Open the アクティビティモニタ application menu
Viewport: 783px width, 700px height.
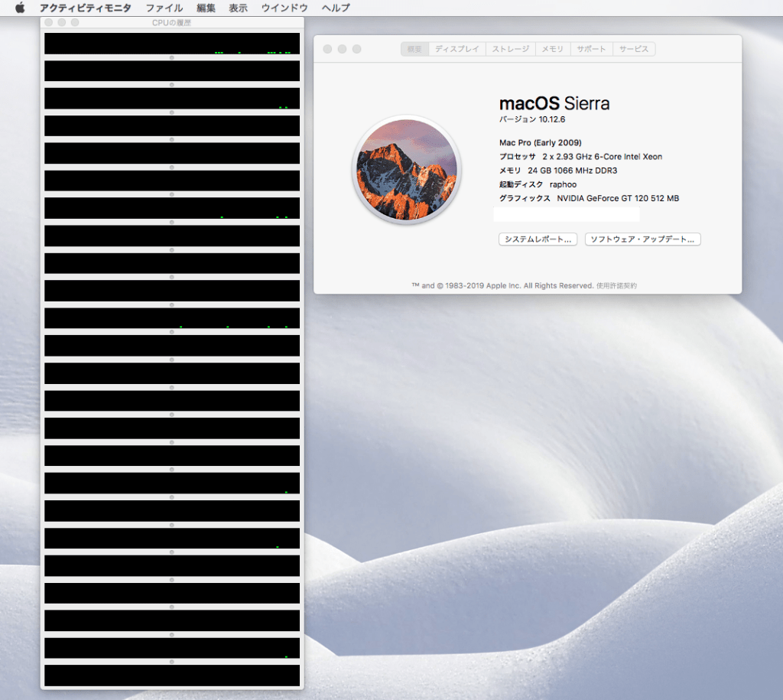click(x=85, y=8)
